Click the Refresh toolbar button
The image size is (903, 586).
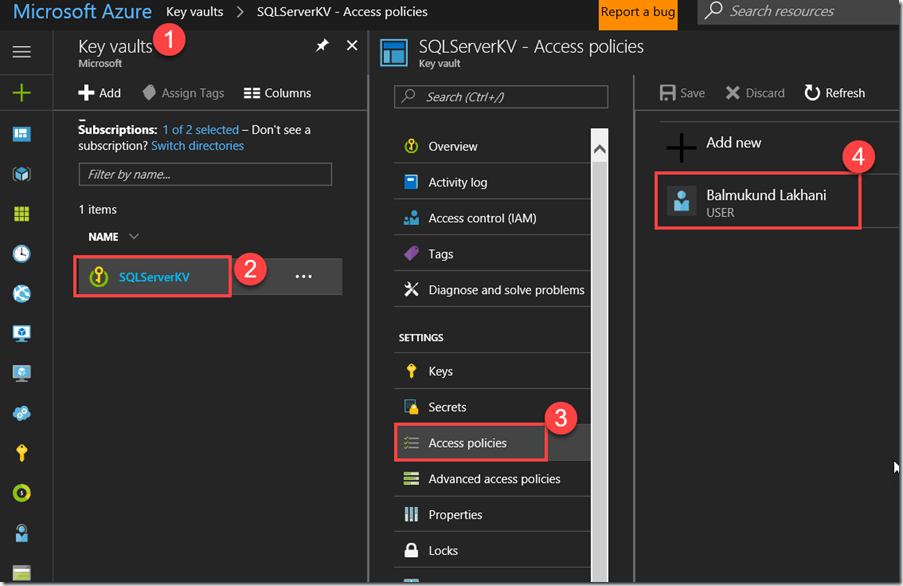835,93
